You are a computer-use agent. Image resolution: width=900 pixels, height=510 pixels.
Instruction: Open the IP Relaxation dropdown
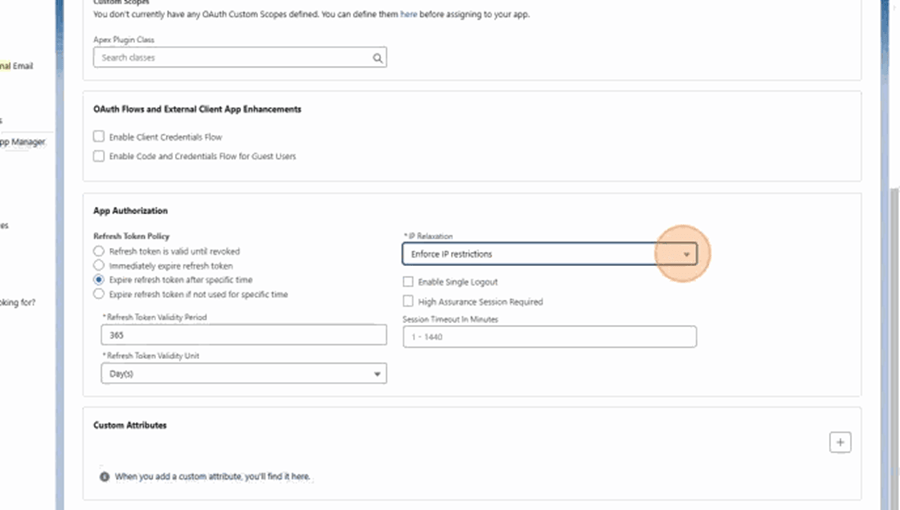[549, 254]
